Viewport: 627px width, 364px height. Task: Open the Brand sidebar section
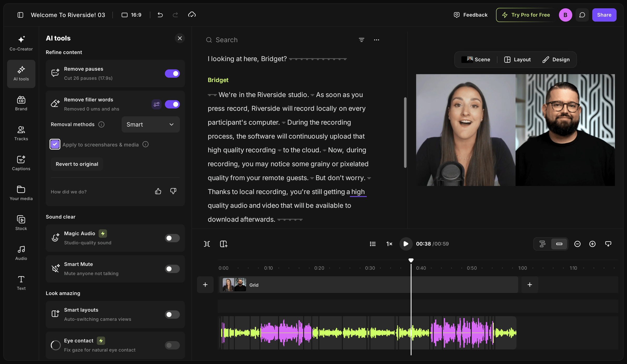[x=21, y=103]
